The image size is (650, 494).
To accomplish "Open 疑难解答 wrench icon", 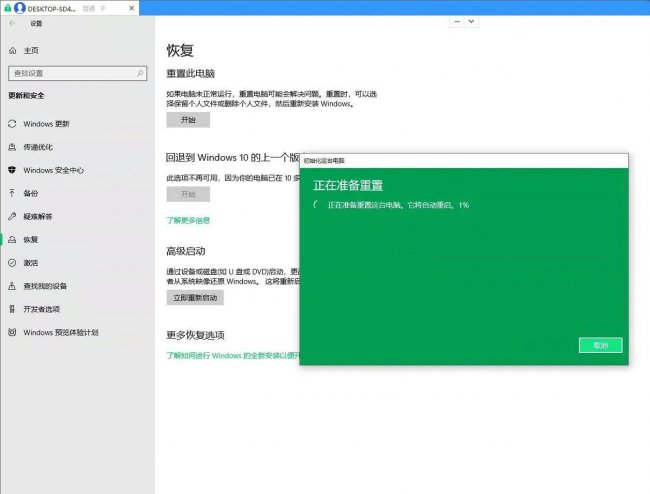I will click(x=12, y=216).
